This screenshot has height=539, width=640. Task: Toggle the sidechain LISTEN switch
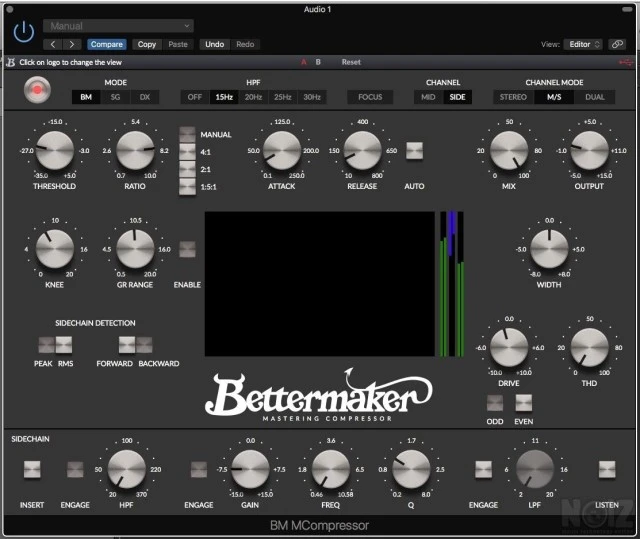point(607,470)
